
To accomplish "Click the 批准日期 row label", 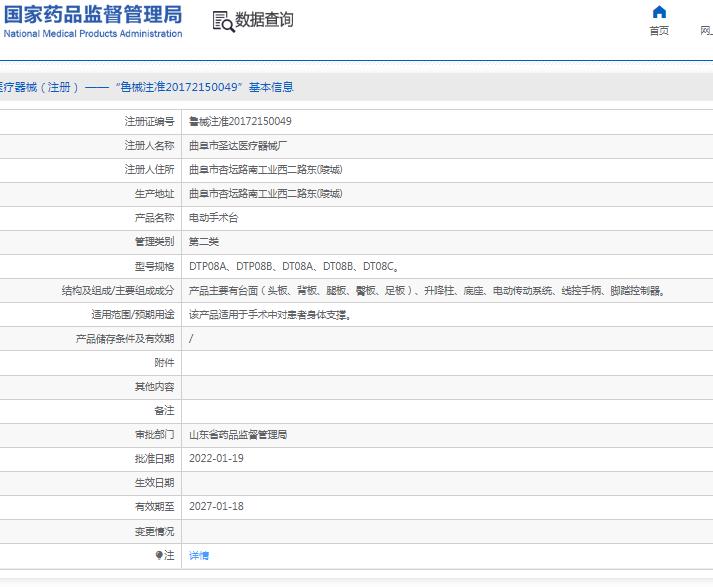I will 155,458.
